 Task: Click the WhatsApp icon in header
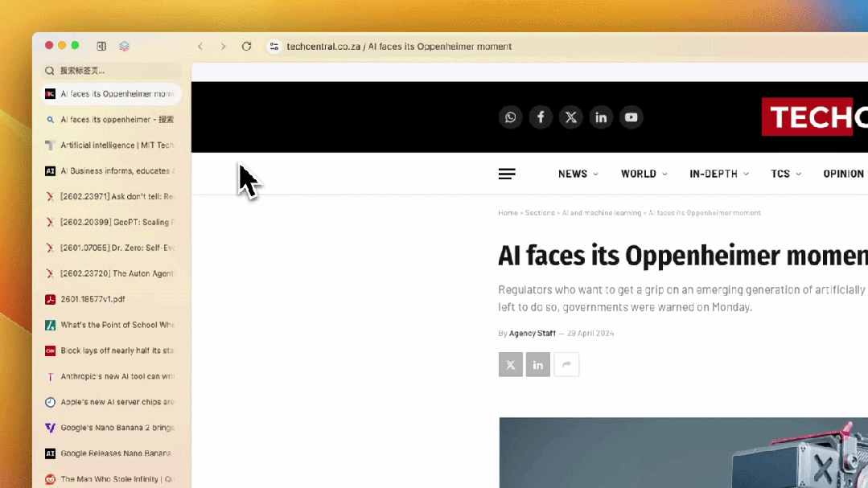(510, 117)
